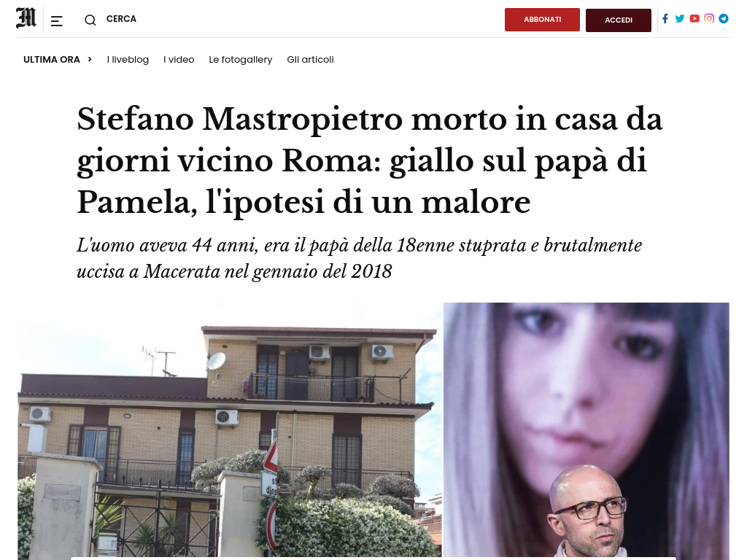Click the red ABBONATI button

click(x=542, y=20)
